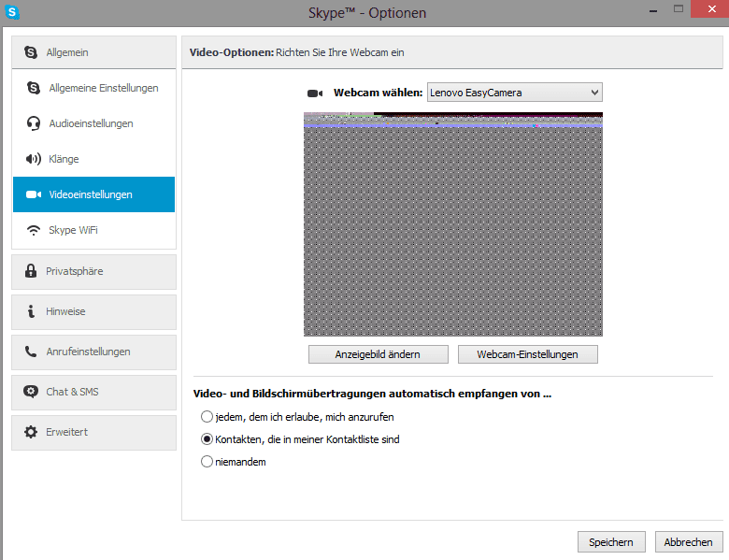The height and width of the screenshot is (560, 729).
Task: Expand the Erweitert section
Action: (x=93, y=433)
